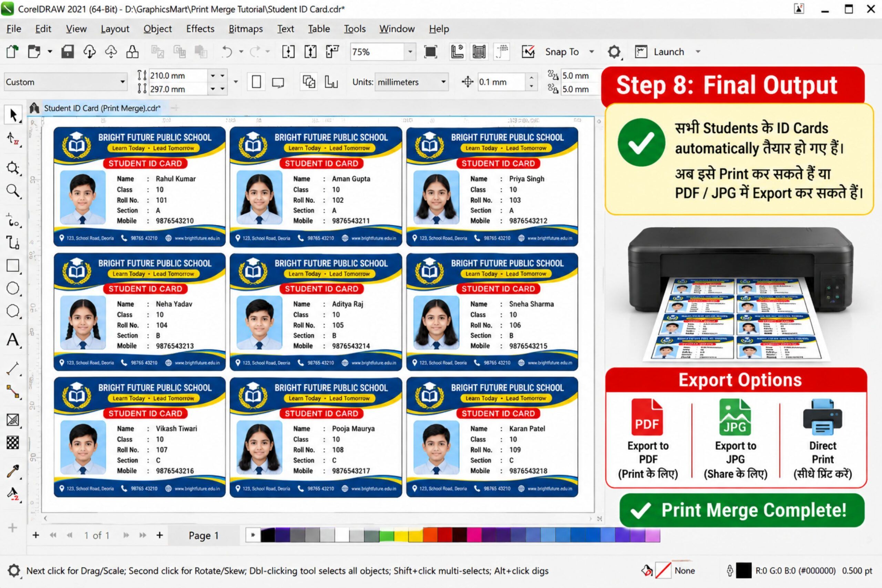Screen dimensions: 882x588
Task: Click the page width field showing 210.0 mm
Action: [178, 75]
